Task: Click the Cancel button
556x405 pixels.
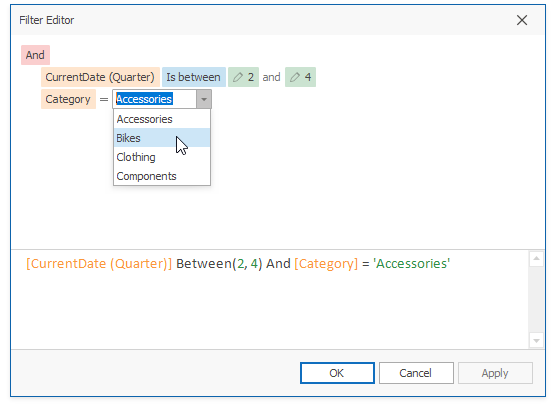Action: click(x=416, y=373)
